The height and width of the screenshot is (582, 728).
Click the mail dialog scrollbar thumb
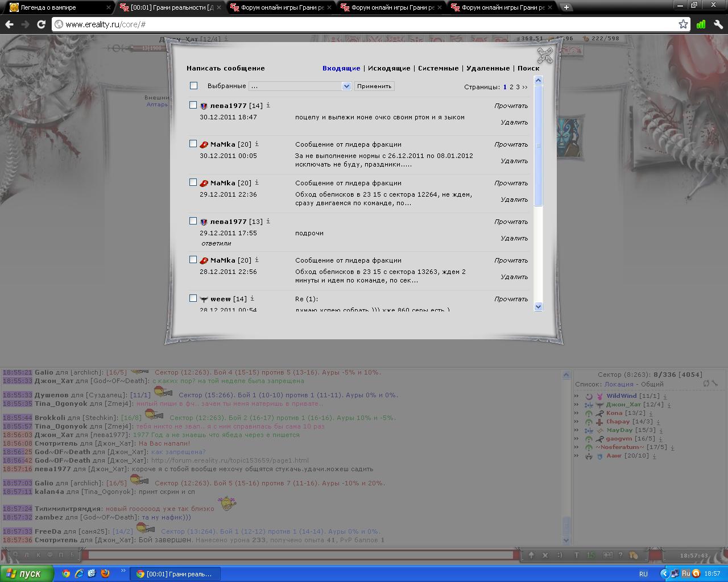coord(539,145)
